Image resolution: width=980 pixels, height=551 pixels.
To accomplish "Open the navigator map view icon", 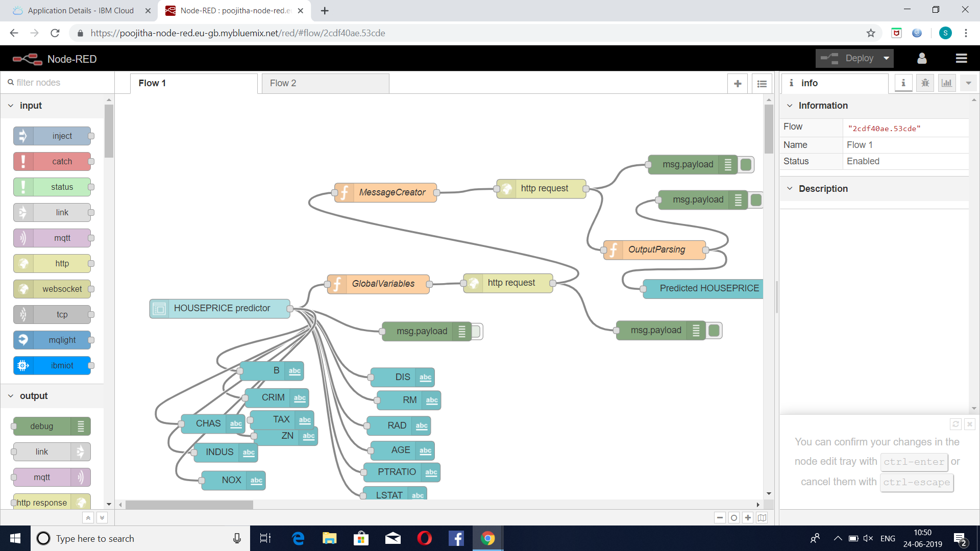I will point(762,517).
